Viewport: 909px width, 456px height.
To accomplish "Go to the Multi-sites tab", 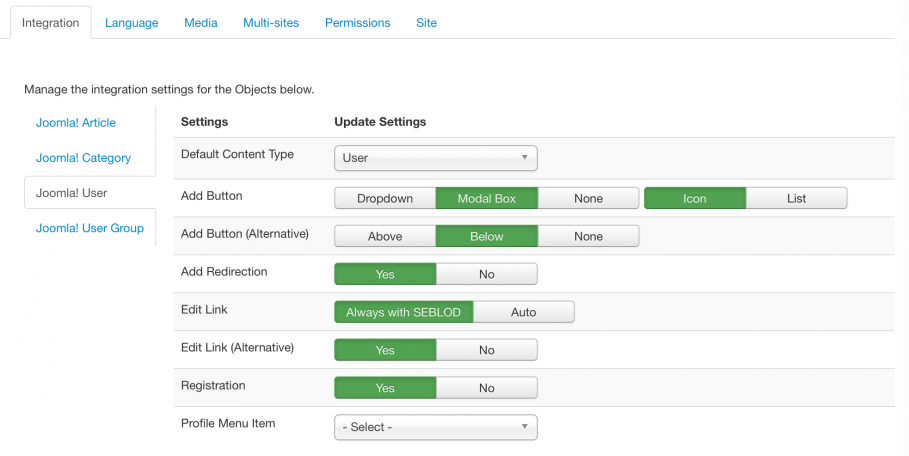I will [271, 23].
